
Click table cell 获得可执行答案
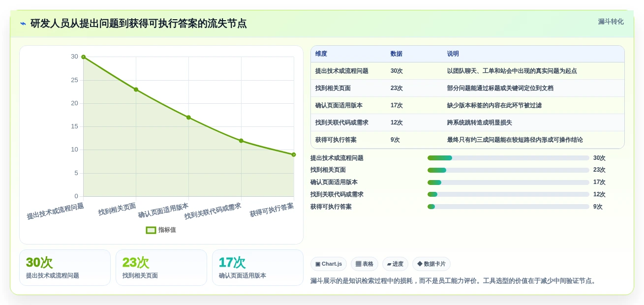point(336,140)
